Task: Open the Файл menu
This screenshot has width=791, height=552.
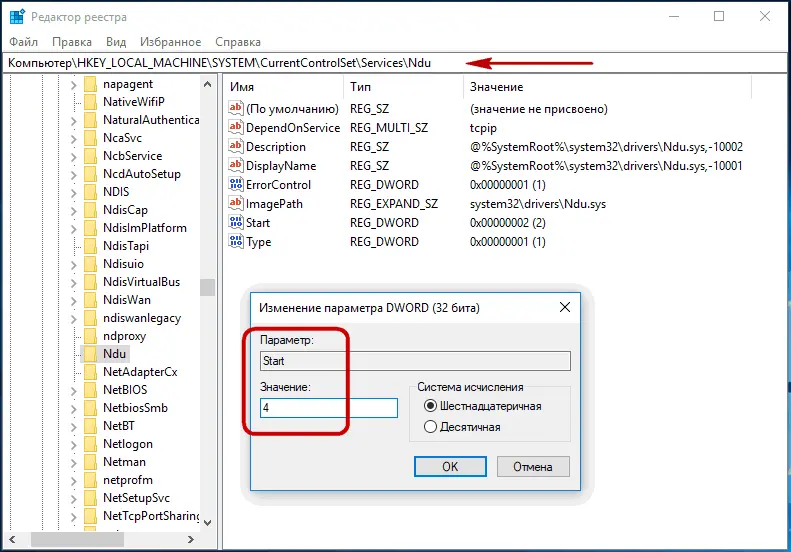Action: point(23,42)
